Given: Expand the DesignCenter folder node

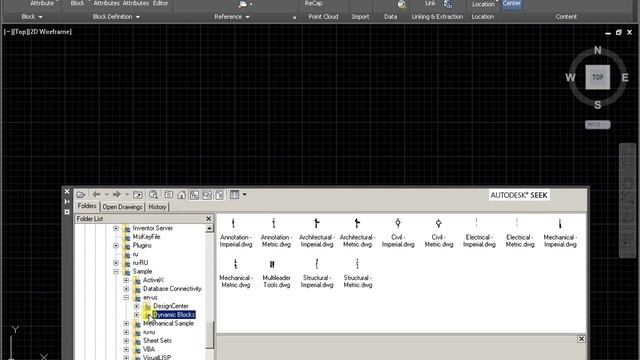Looking at the screenshot, I should (x=136, y=306).
